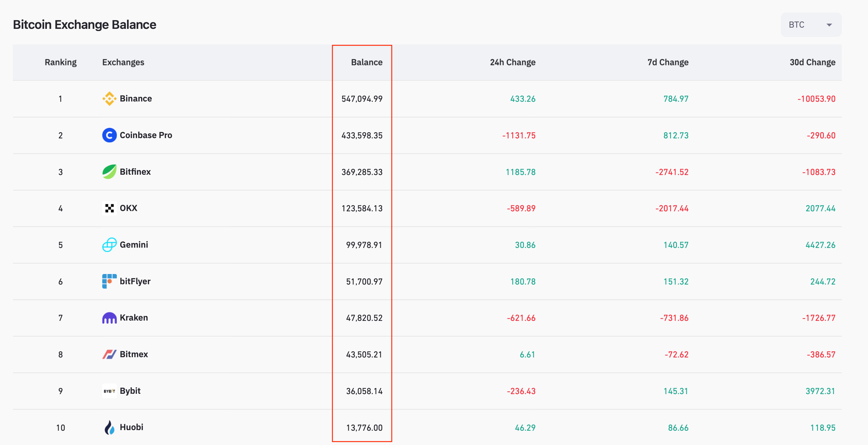The image size is (868, 445).
Task: Click Coinbase Pro 30d change -290.60
Action: [x=821, y=136]
